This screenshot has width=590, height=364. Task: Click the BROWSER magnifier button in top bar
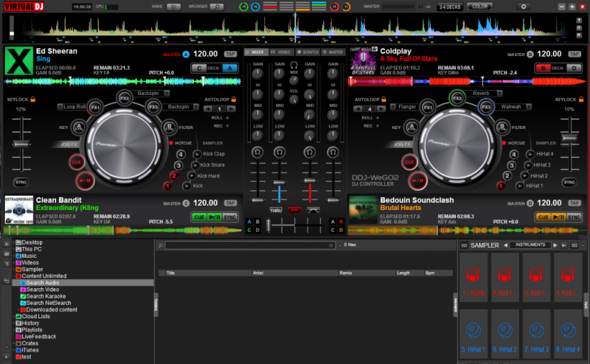tap(217, 7)
